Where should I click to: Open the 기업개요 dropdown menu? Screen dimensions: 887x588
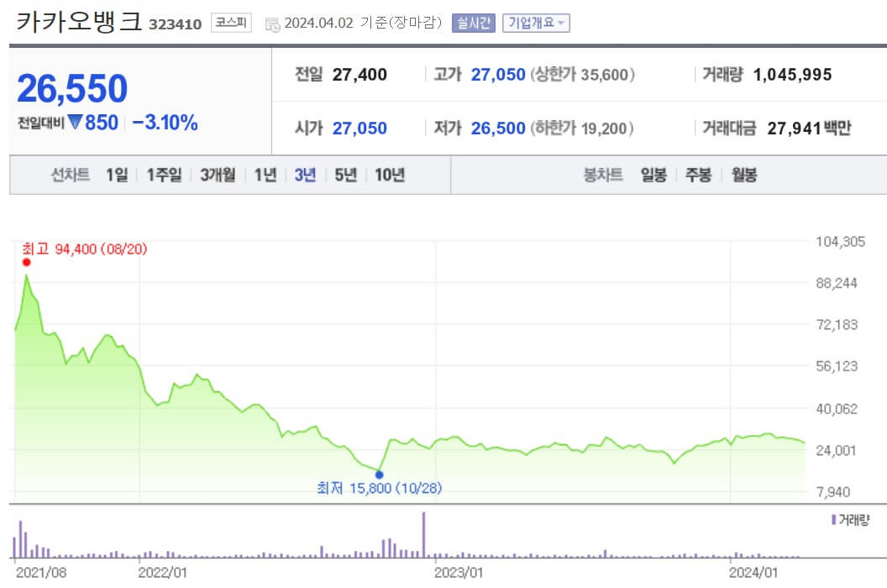[x=534, y=23]
